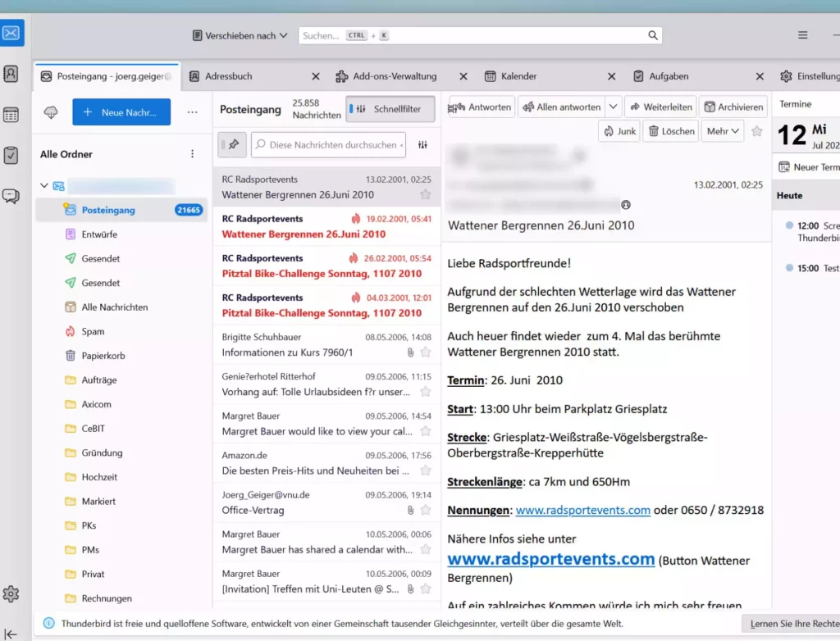The image size is (840, 641).
Task: Open the Verschieben nach dropdown
Action: 240,36
